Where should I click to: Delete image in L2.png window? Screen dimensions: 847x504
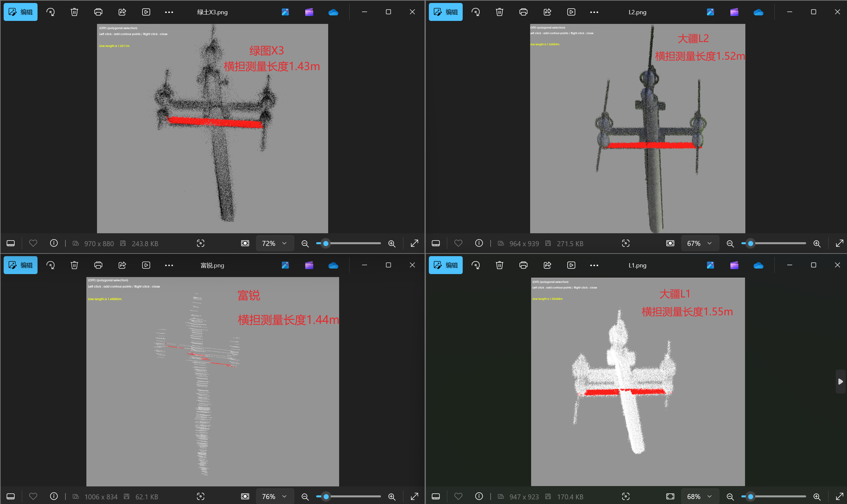[x=499, y=12]
